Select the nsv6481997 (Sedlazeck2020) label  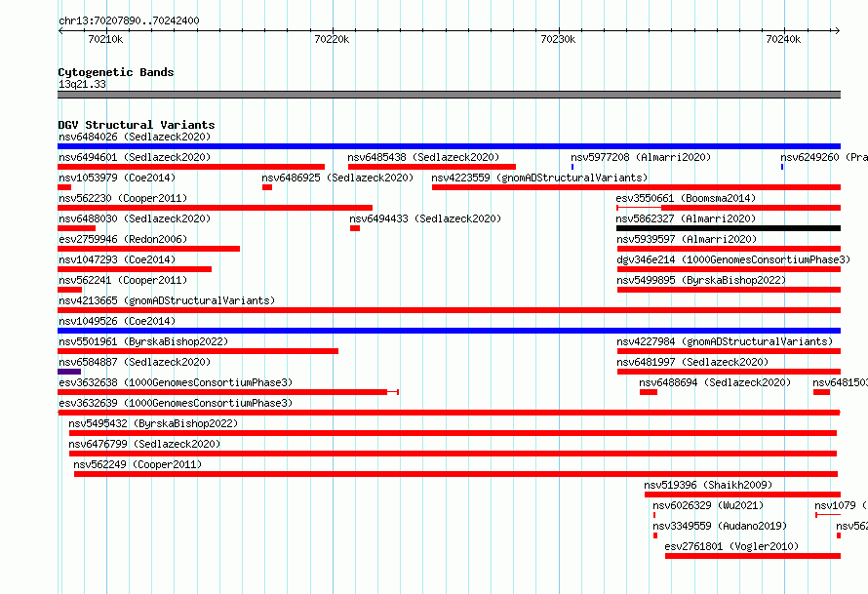click(x=692, y=362)
